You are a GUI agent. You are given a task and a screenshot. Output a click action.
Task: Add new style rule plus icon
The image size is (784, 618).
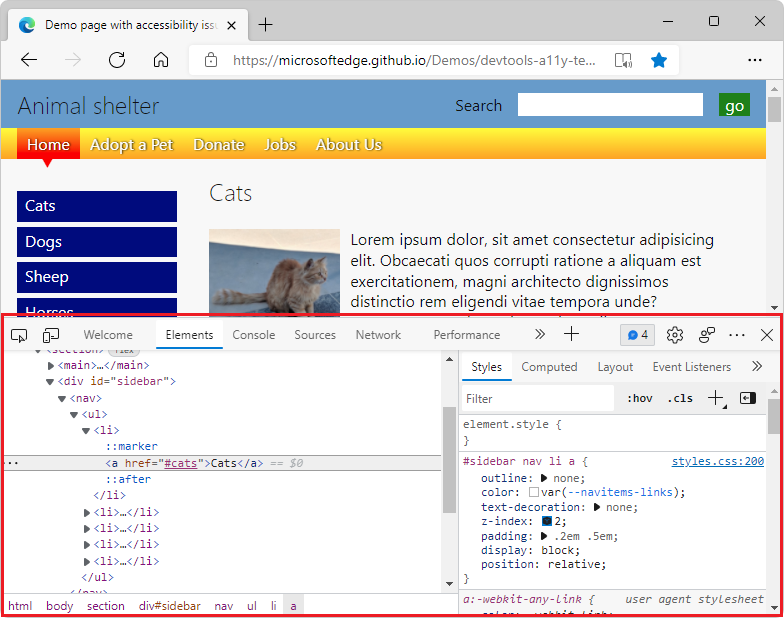coord(716,398)
